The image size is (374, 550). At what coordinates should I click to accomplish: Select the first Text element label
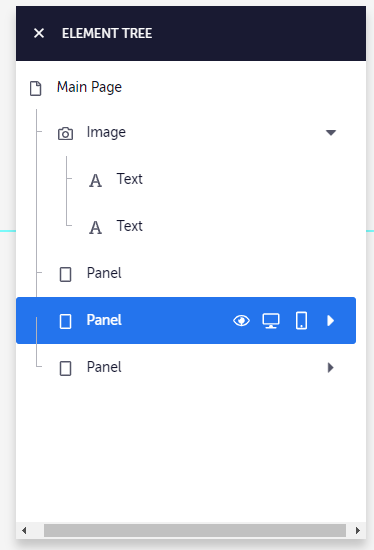point(129,179)
